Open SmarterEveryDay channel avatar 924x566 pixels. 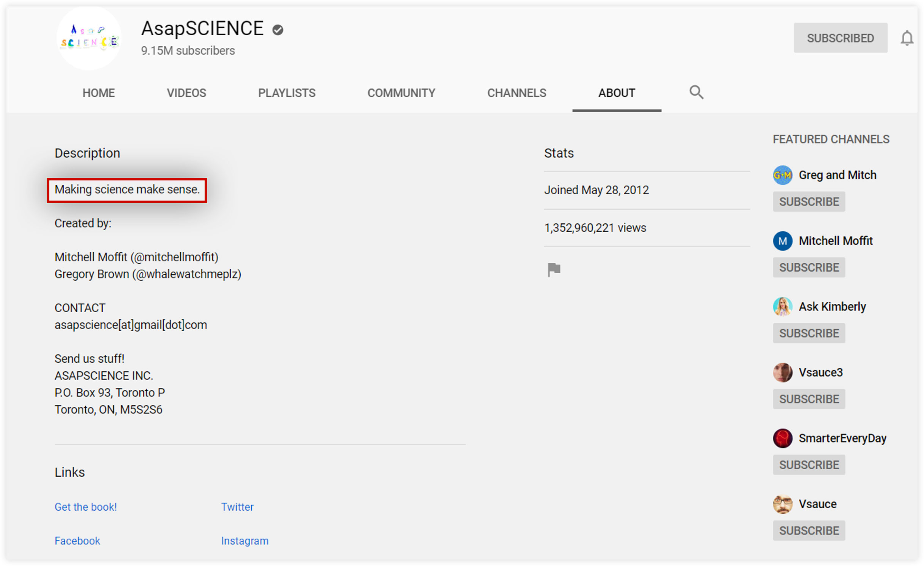click(x=782, y=438)
